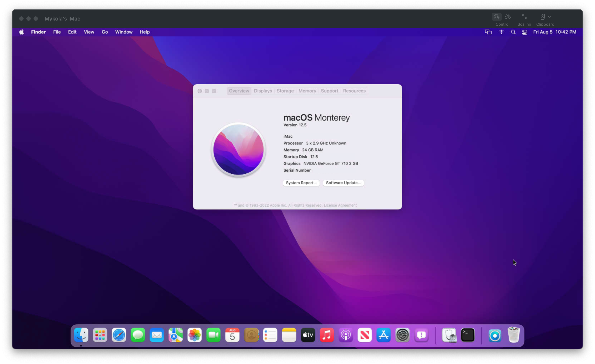Enable Control mode in screen sharing toolbar
The height and width of the screenshot is (364, 595).
pos(497,17)
